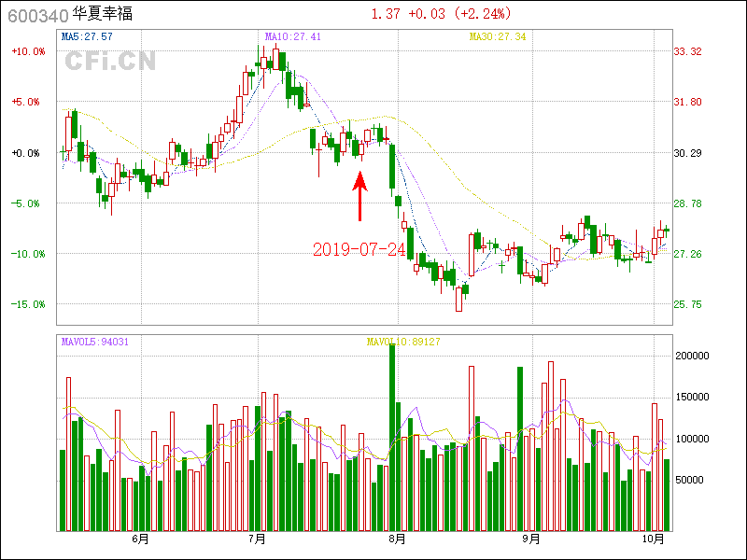Click the red upward arrow marker

click(x=359, y=195)
